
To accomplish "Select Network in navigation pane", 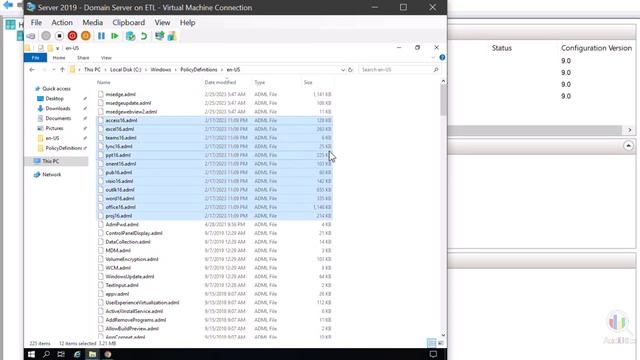I will tap(51, 174).
